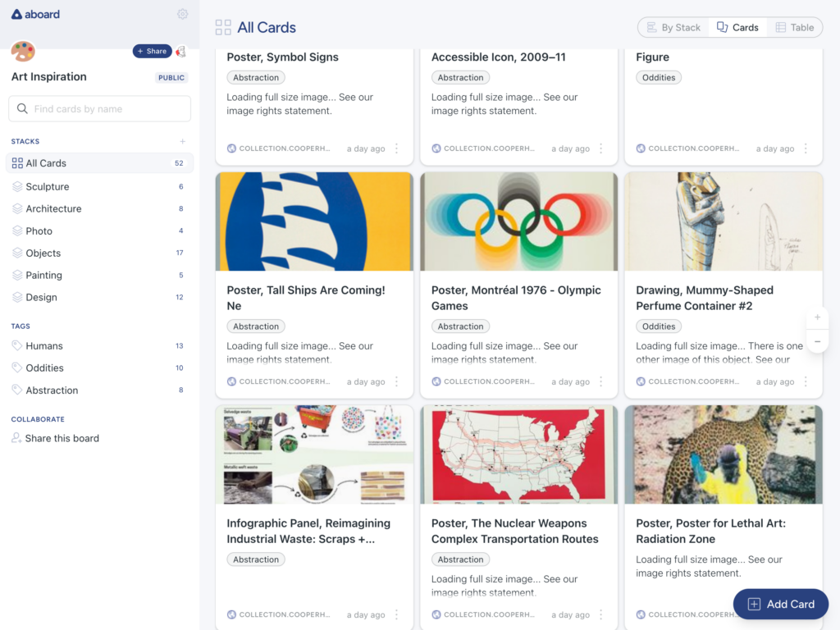Open 'Poster for Lethal Art: Radiation Zone' title
Image resolution: width=840 pixels, height=630 pixels.
(711, 531)
